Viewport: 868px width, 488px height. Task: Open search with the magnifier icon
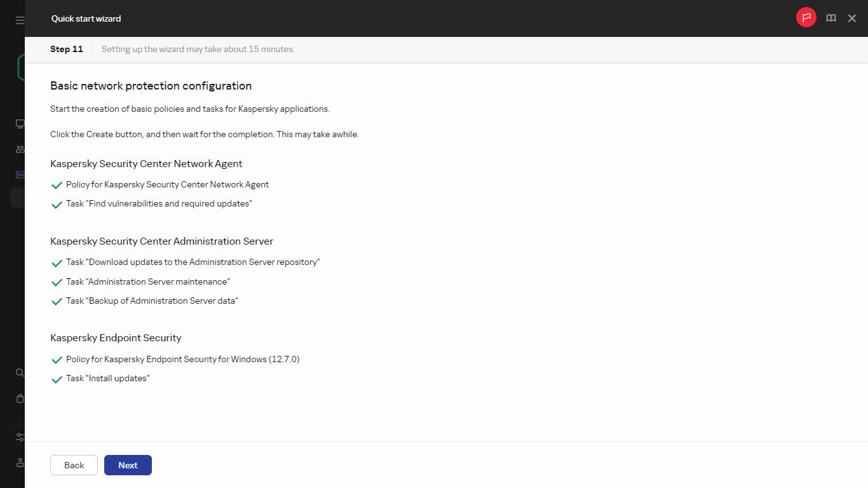coord(19,372)
